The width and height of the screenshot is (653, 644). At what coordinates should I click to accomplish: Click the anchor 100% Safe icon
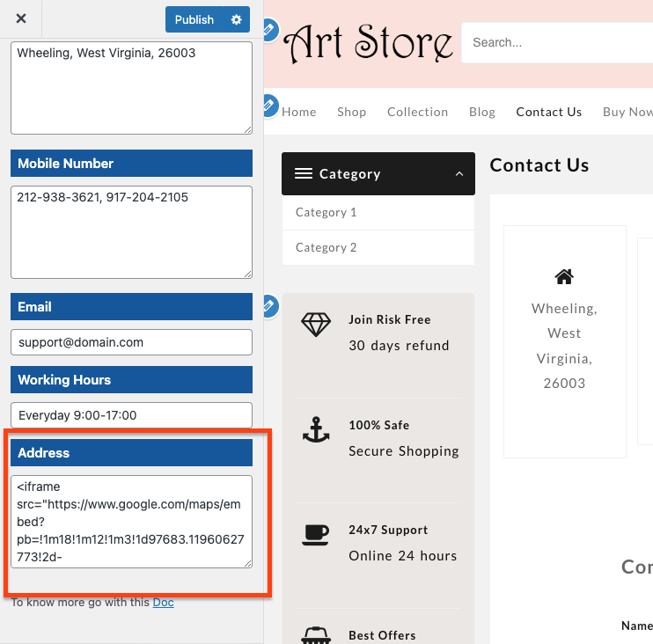point(316,430)
